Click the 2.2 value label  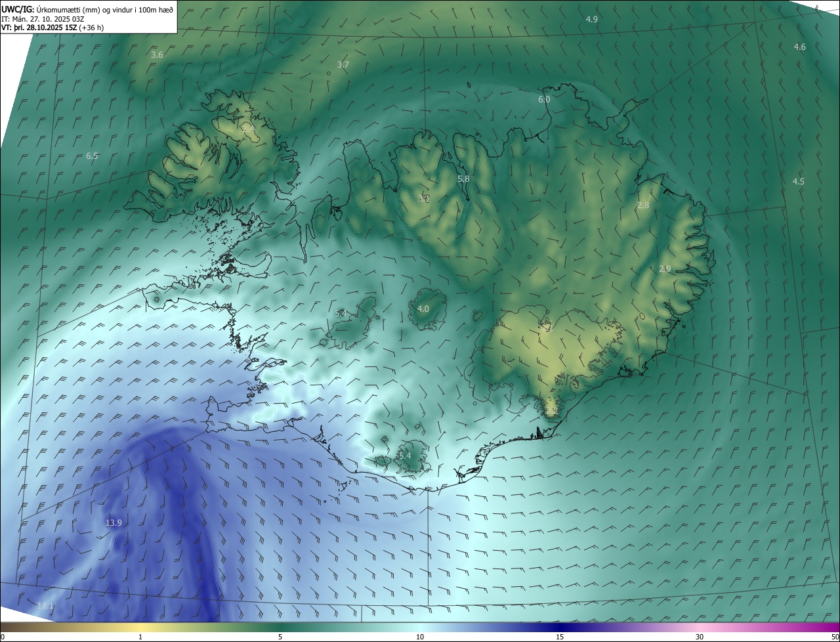[x=551, y=410]
